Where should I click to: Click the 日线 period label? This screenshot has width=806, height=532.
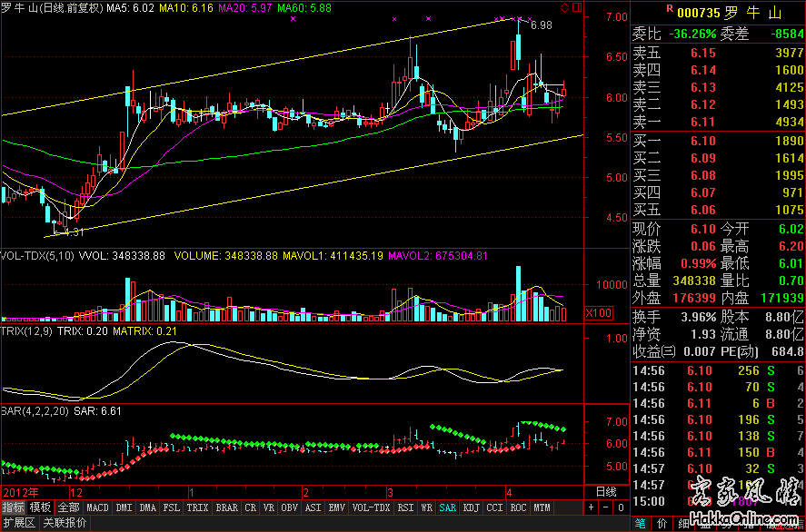tap(607, 492)
